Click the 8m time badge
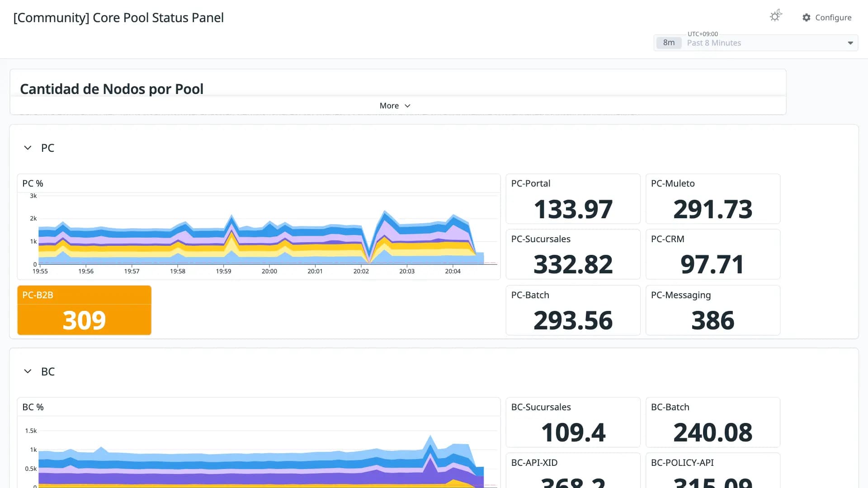The width and height of the screenshot is (868, 488). coord(669,43)
